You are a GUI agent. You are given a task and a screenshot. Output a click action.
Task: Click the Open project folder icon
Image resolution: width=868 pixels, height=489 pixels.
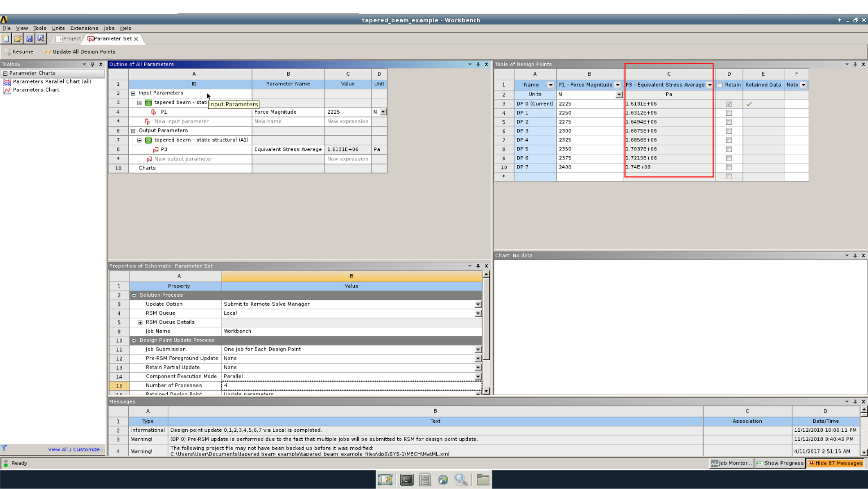click(x=18, y=38)
